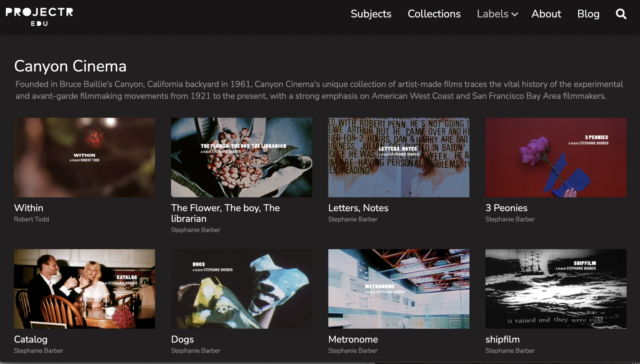640x364 pixels.
Task: Expand the Labels dropdown menu
Action: point(497,14)
